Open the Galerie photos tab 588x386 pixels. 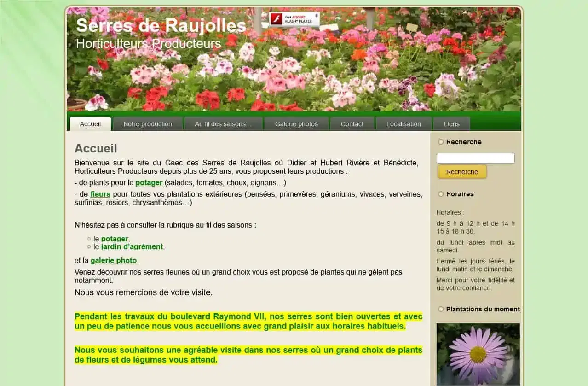pos(296,123)
